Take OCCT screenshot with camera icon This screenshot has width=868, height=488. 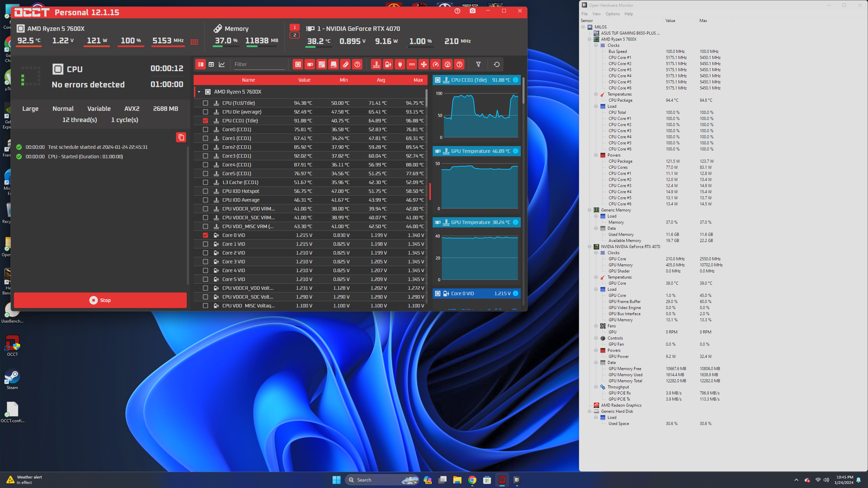point(472,11)
